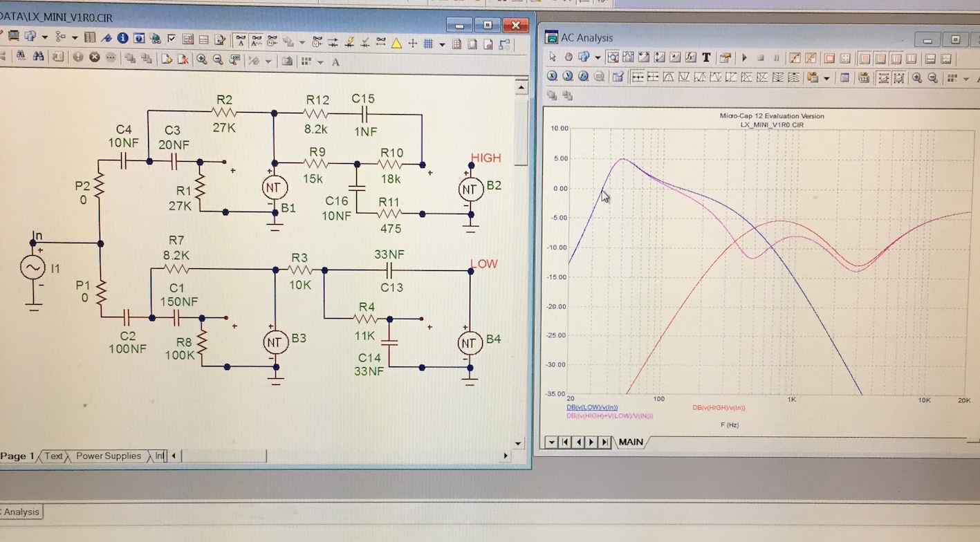The height and width of the screenshot is (542, 980).
Task: Pause the AC analysis run
Action: tap(777, 57)
